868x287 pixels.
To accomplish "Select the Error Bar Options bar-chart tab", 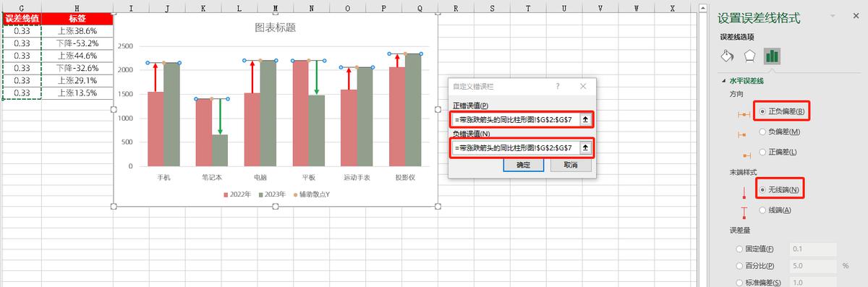I will 773,56.
